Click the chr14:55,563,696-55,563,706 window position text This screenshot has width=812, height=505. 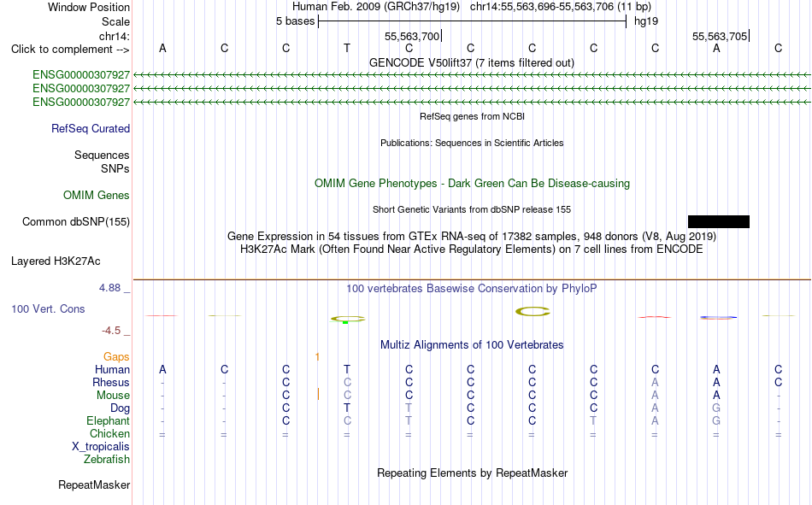click(x=561, y=7)
